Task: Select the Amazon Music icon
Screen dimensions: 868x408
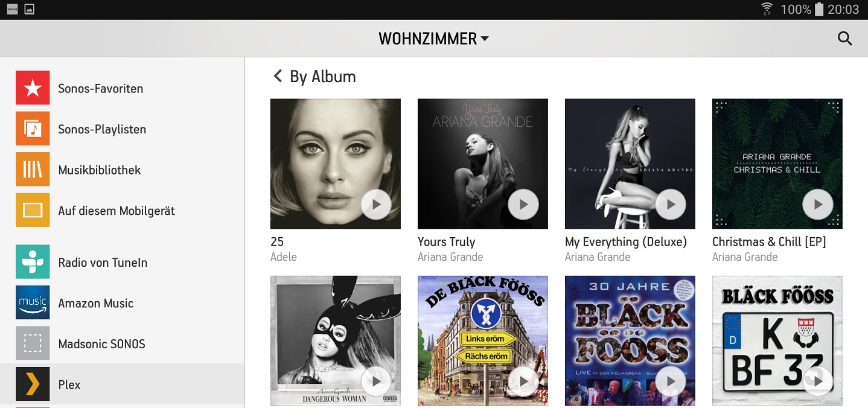Action: (33, 303)
